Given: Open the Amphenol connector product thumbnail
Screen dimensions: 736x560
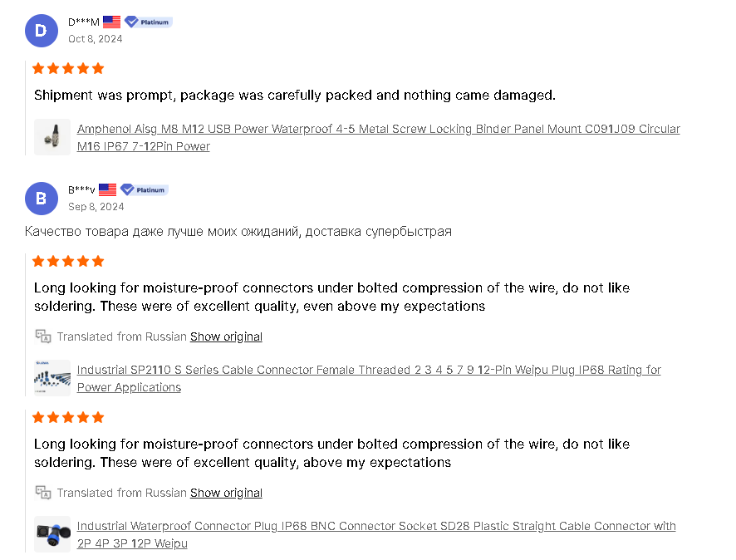Looking at the screenshot, I should point(52,137).
